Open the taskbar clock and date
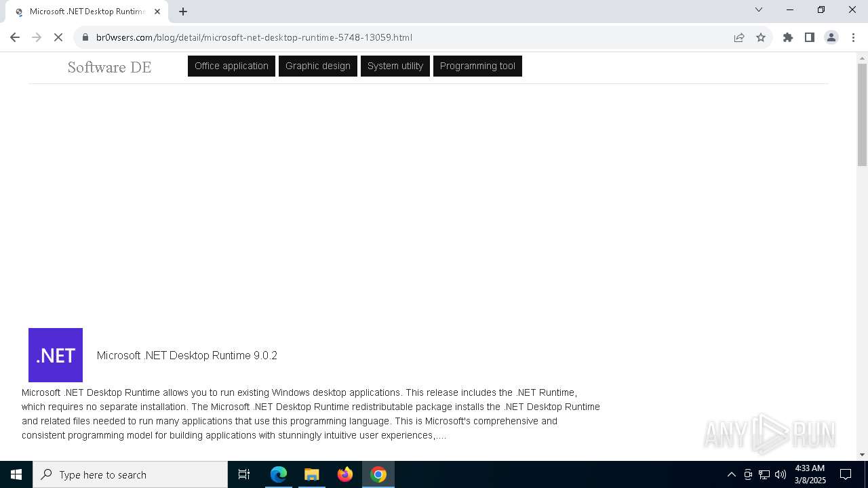868x488 pixels. [x=810, y=474]
